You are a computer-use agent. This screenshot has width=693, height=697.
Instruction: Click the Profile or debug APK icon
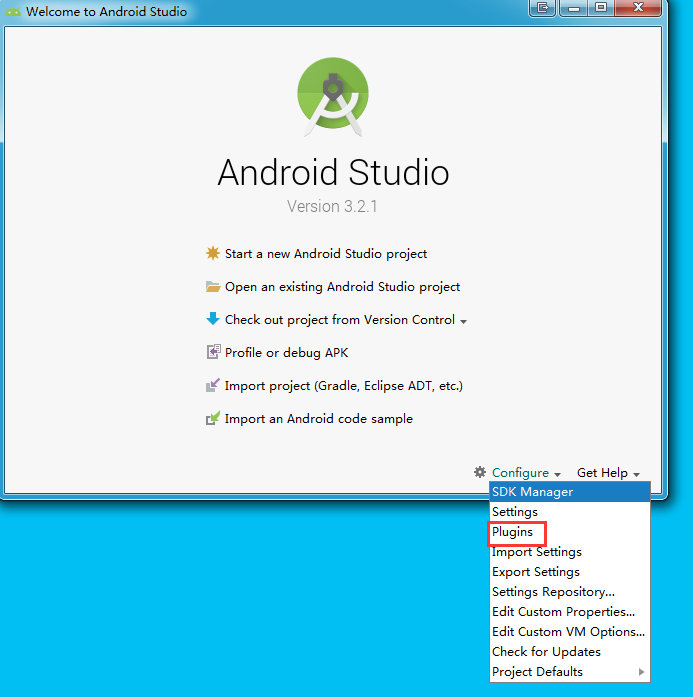coord(213,352)
